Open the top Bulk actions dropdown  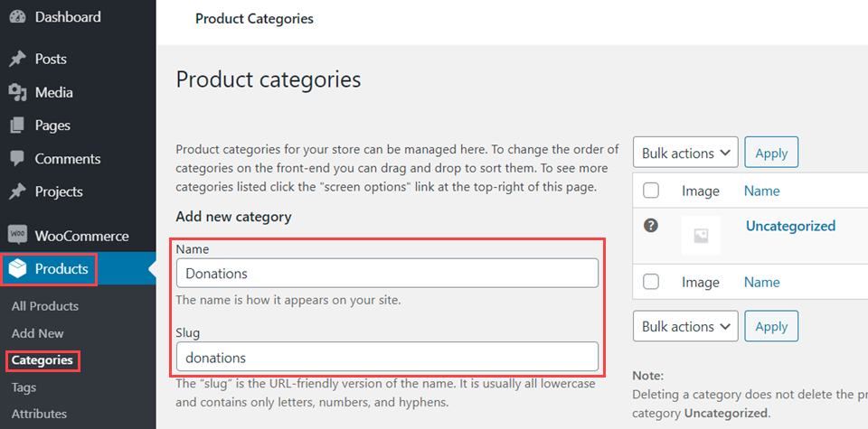pyautogui.click(x=686, y=154)
